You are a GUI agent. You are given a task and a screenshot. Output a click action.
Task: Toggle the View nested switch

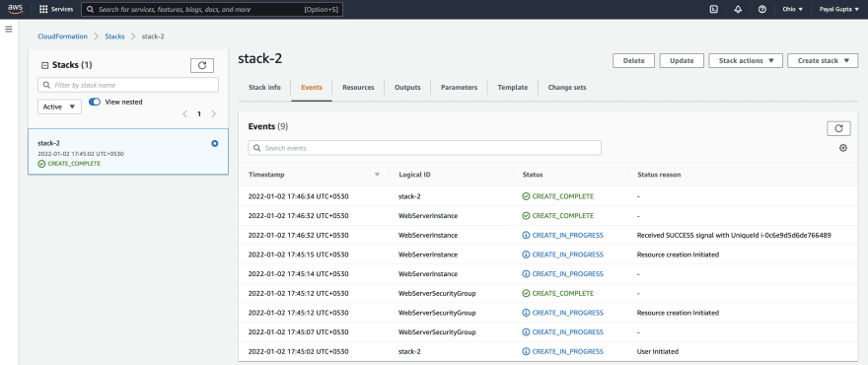95,102
